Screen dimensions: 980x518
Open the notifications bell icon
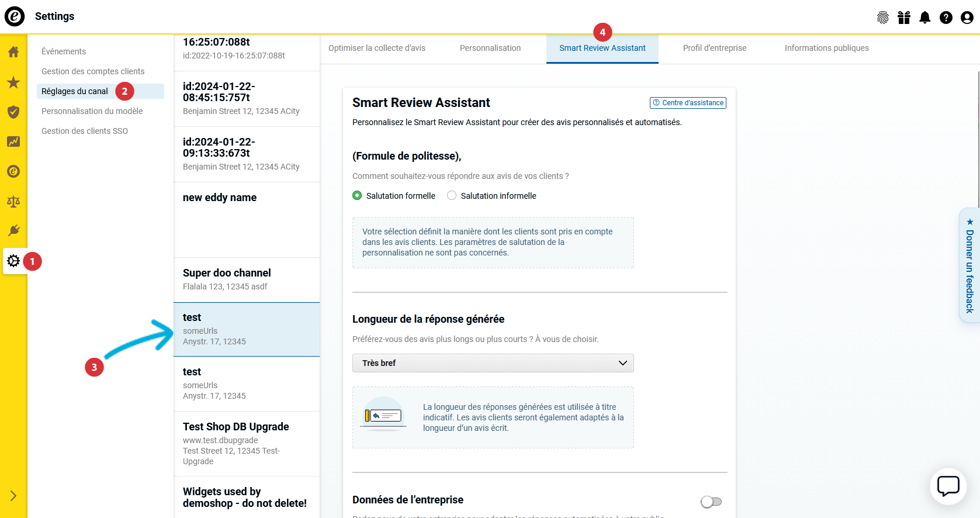(924, 18)
